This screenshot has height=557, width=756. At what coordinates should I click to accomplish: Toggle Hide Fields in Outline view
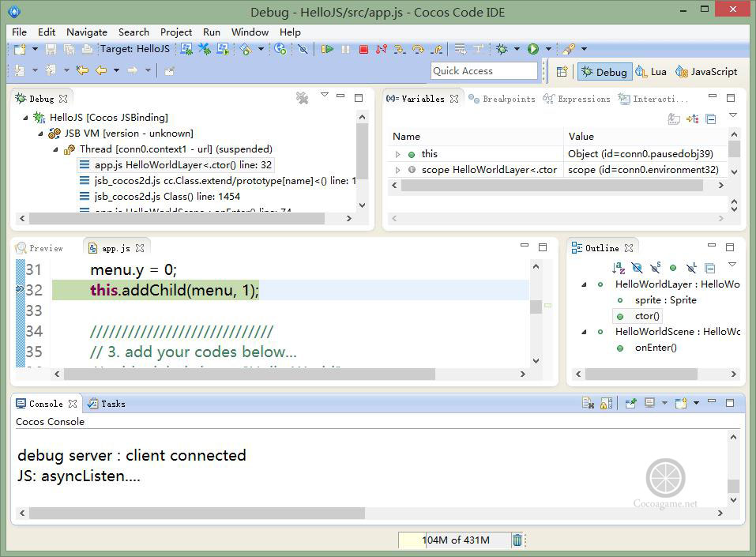coord(637,268)
